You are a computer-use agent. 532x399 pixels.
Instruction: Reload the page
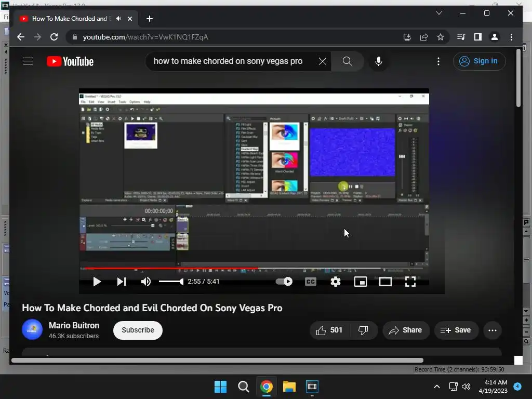[54, 37]
